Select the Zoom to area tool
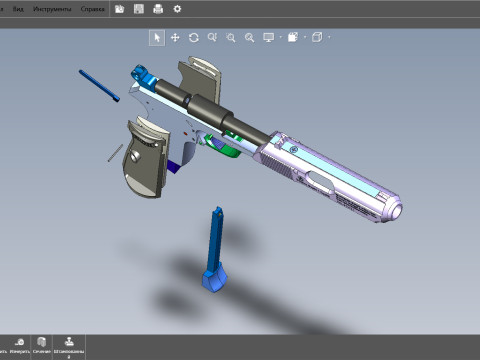Image resolution: width=480 pixels, height=360 pixels. click(231, 38)
